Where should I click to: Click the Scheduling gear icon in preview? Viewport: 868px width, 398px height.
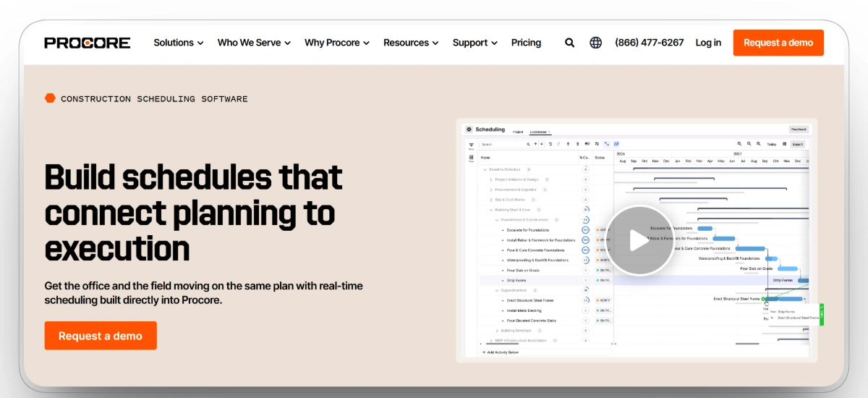[x=469, y=130]
